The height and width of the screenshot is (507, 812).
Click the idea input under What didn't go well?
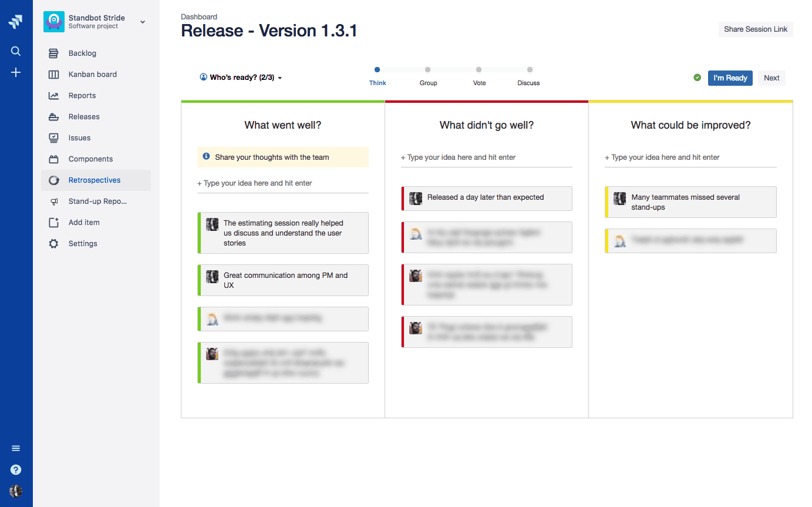tap(486, 157)
